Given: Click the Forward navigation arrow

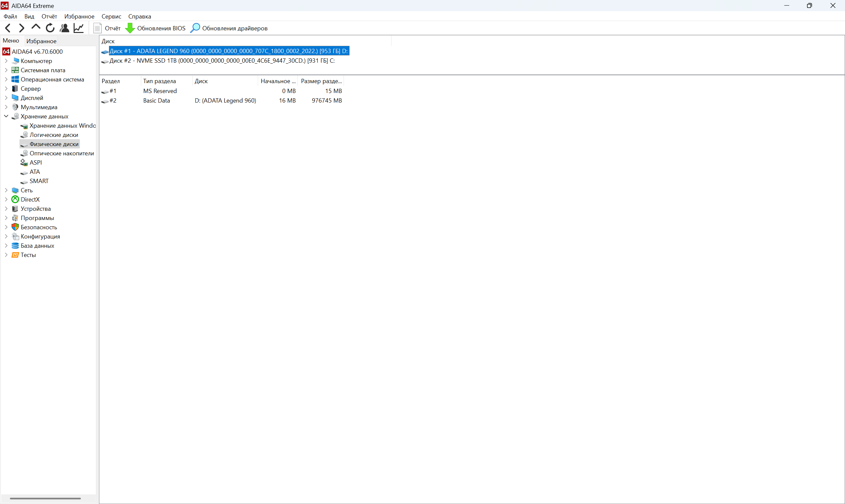Looking at the screenshot, I should click(x=22, y=28).
